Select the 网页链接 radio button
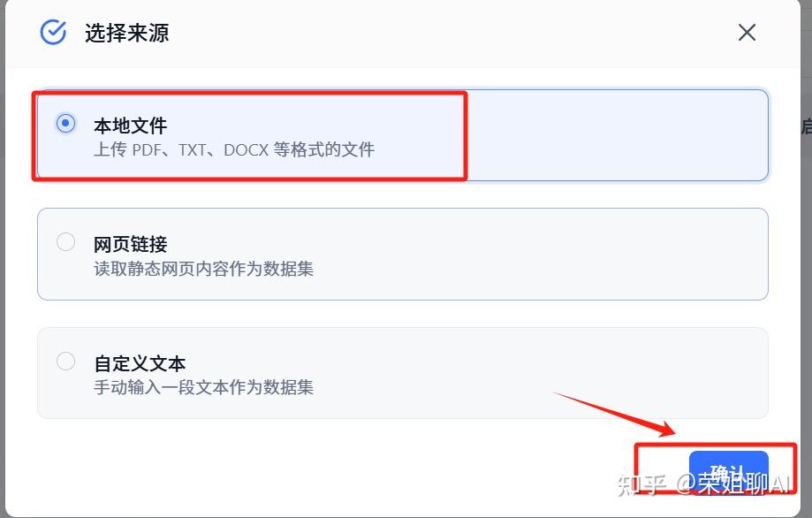Image resolution: width=812 pixels, height=518 pixels. 65,242
